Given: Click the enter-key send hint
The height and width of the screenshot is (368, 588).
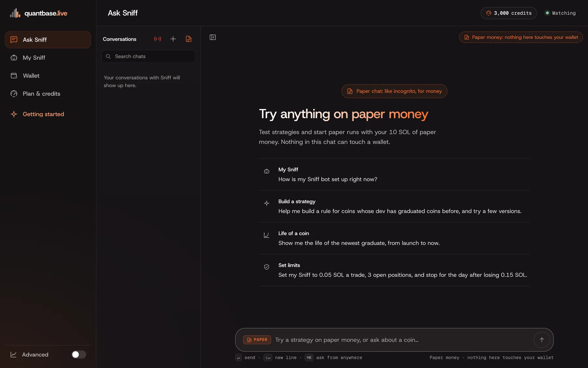Looking at the screenshot, I should (x=245, y=358).
